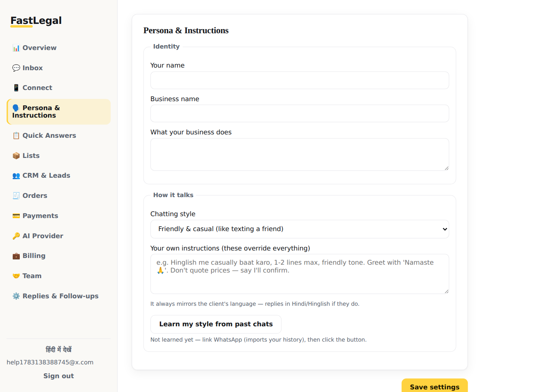Click Sign out in the sidebar
Image resolution: width=551 pixels, height=392 pixels.
(59, 376)
